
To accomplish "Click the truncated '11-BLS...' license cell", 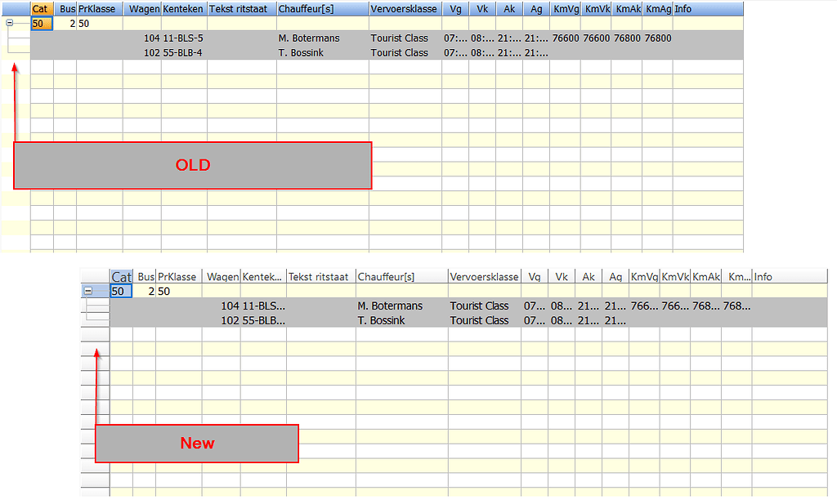I will click(263, 306).
